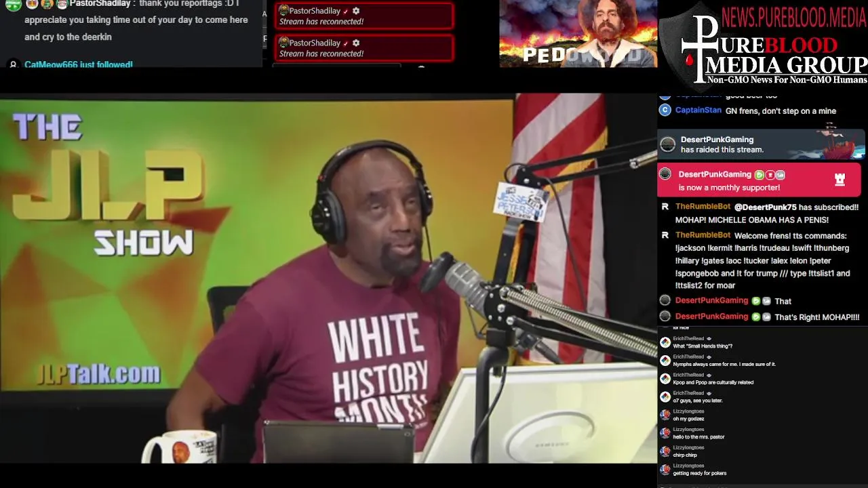
Task: Click PastorShadilay name in top-left chat message
Action: pyautogui.click(x=100, y=3)
